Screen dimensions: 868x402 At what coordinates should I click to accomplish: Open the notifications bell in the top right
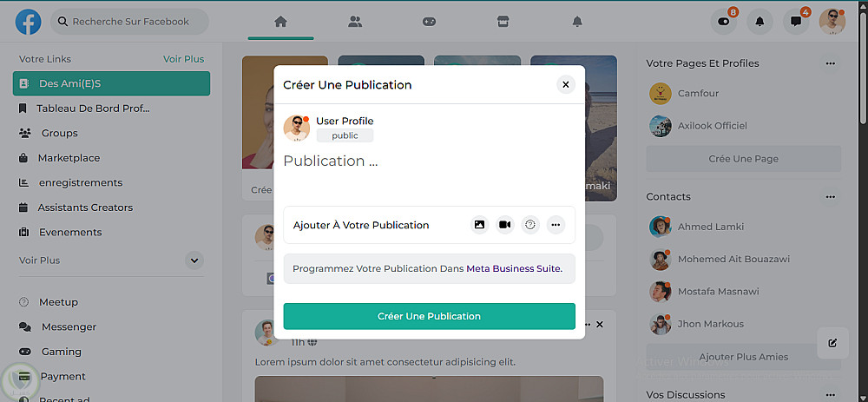point(760,22)
